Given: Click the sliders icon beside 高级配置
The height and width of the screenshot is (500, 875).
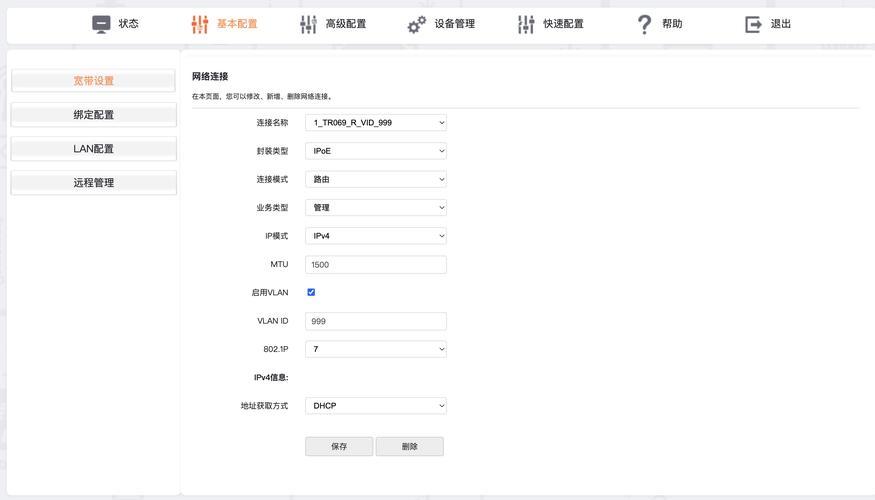Looking at the screenshot, I should tap(308, 24).
